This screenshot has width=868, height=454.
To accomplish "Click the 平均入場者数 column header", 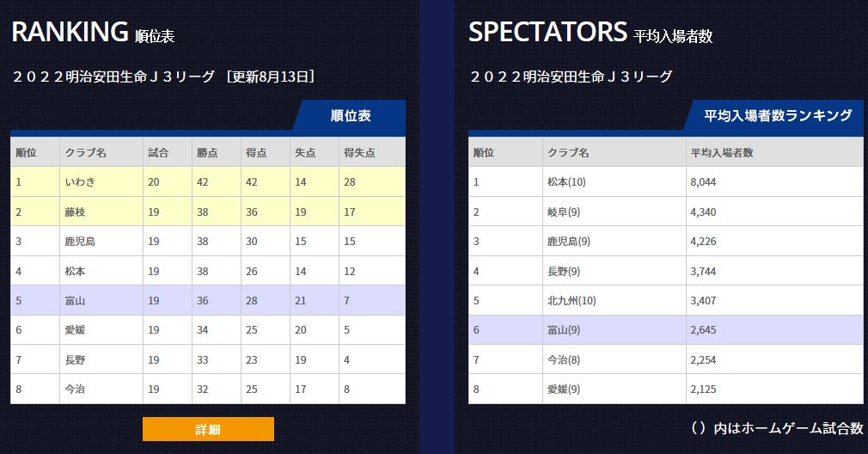I will pos(721,152).
